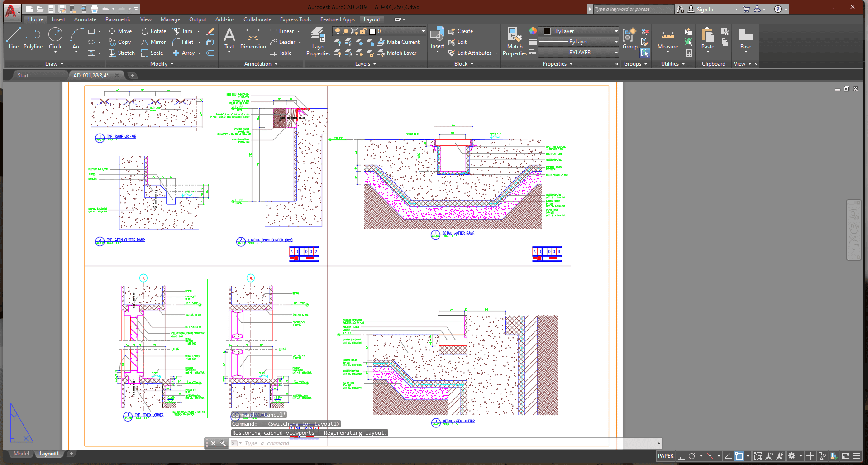Image resolution: width=868 pixels, height=465 pixels.
Task: Toggle Polar tracking in status bar
Action: click(x=692, y=456)
